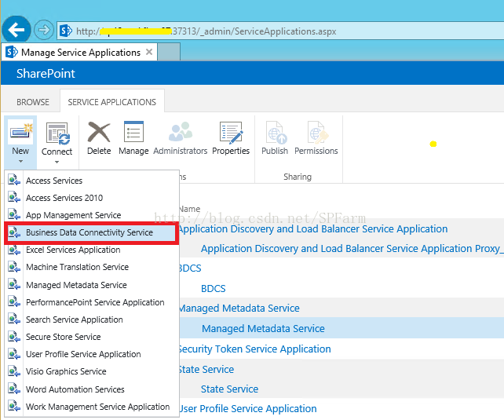Open the BDCS service application link
Image resolution: width=504 pixels, height=420 pixels.
190,268
